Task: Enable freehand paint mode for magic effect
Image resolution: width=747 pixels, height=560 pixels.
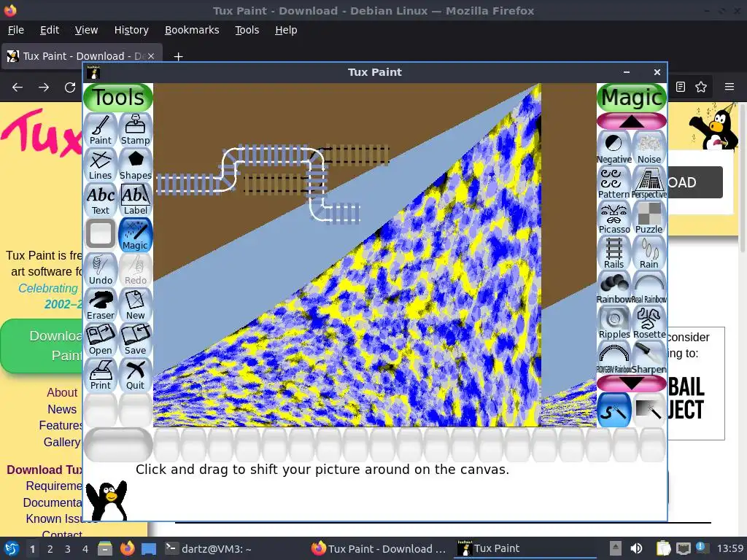Action: coord(614,410)
